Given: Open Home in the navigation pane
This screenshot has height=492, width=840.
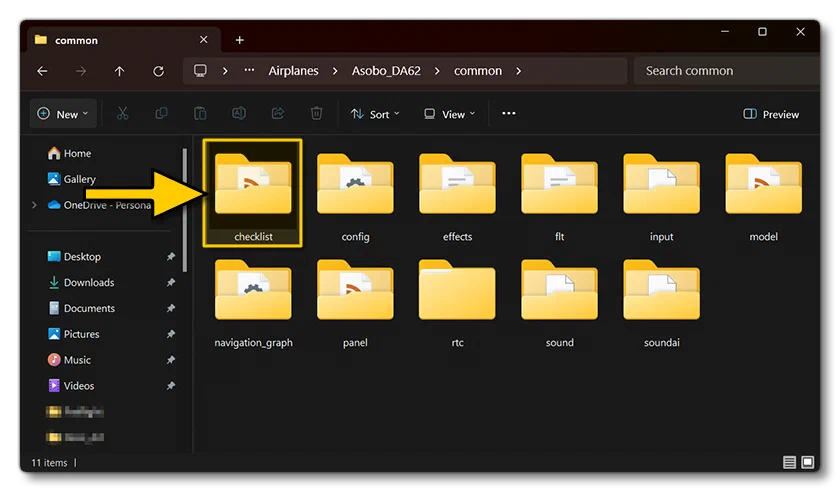Looking at the screenshot, I should pyautogui.click(x=70, y=153).
